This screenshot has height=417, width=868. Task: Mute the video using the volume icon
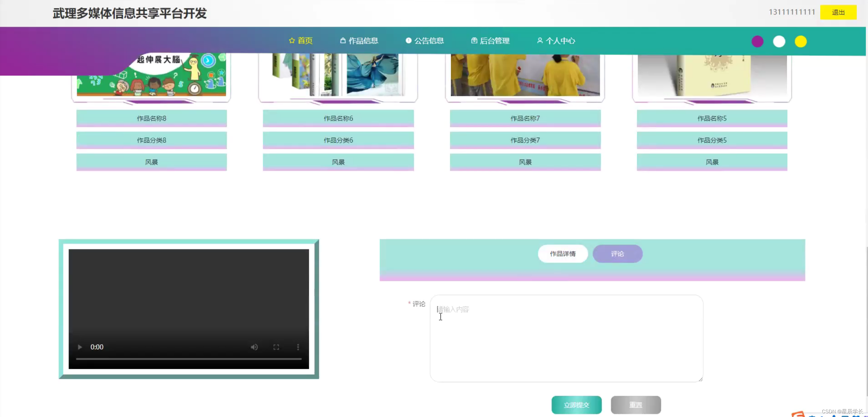(254, 347)
